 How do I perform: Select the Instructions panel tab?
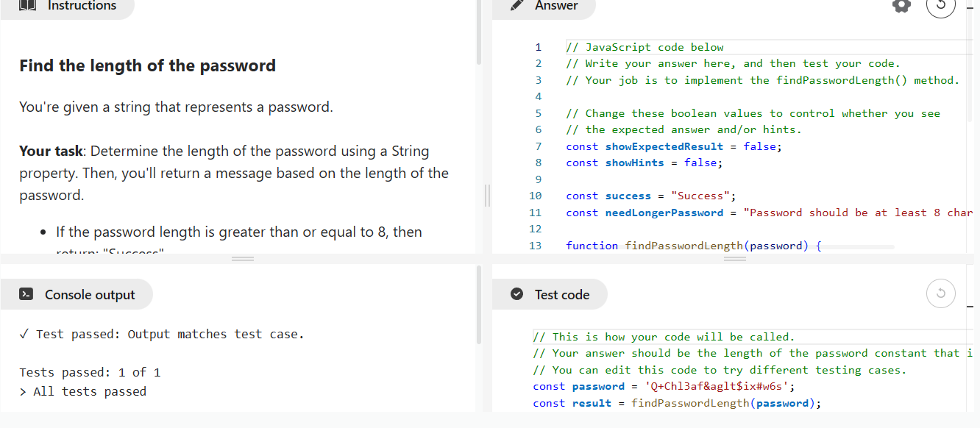(81, 6)
